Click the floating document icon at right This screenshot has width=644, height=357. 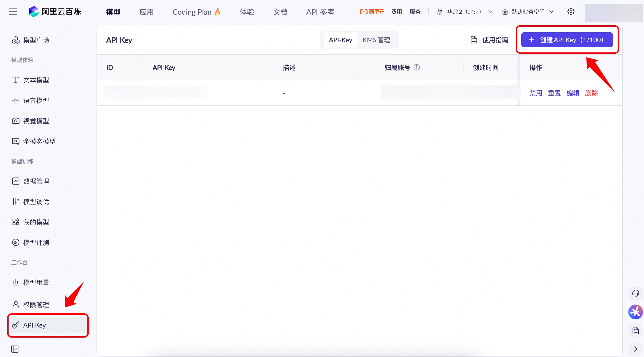tap(635, 331)
